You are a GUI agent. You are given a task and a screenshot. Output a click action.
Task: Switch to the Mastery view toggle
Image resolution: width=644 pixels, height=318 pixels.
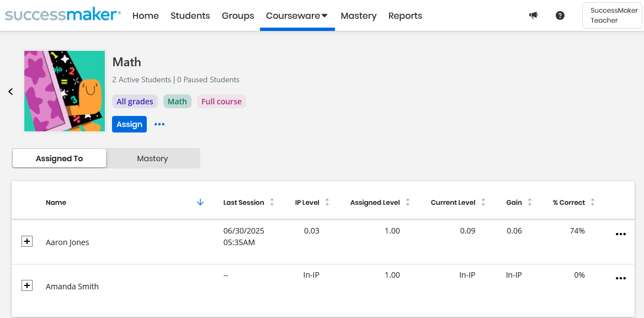tap(152, 158)
